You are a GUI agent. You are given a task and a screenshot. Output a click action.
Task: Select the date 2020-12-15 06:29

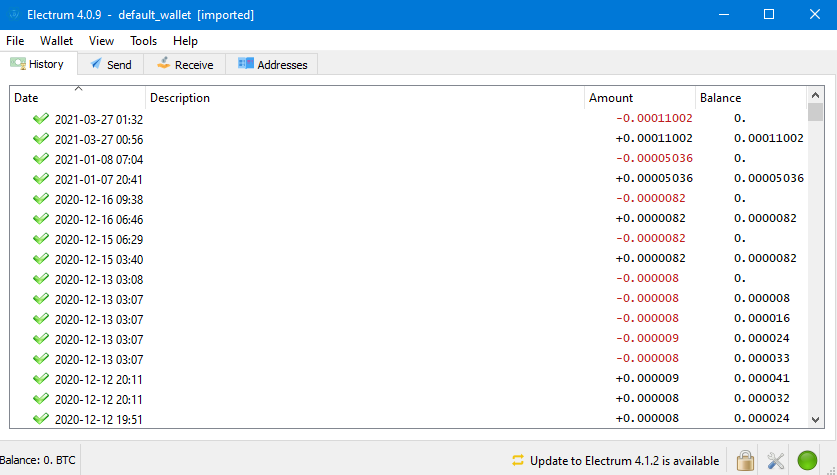click(99, 240)
